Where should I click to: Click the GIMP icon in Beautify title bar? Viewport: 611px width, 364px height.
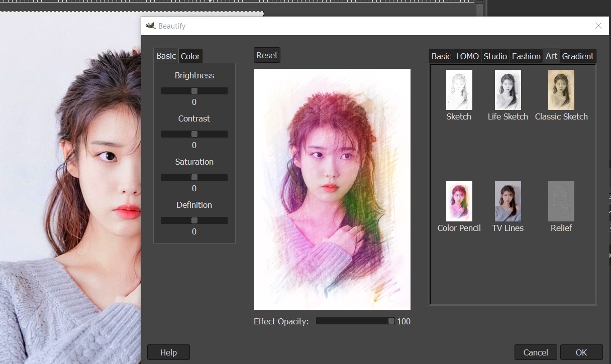(x=150, y=26)
